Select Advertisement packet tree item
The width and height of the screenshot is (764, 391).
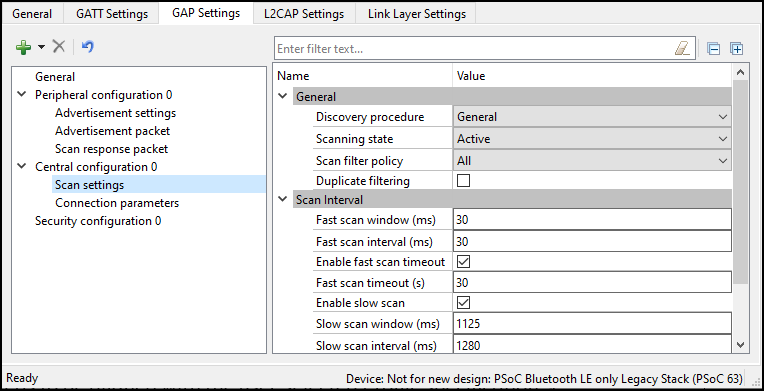[113, 131]
